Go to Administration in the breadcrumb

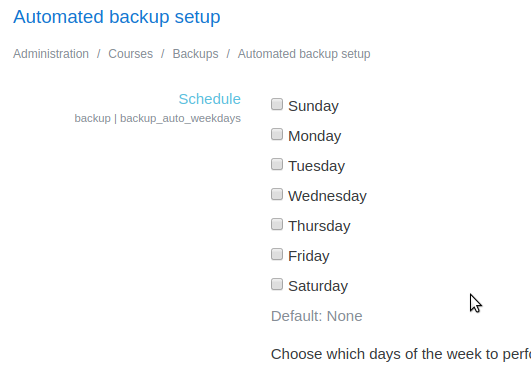(x=51, y=54)
